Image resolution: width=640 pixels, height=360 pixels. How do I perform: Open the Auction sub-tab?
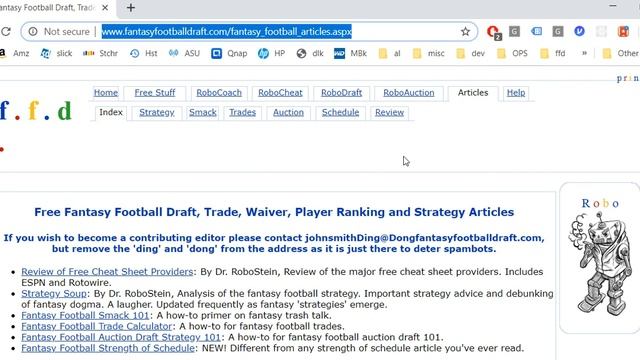288,112
